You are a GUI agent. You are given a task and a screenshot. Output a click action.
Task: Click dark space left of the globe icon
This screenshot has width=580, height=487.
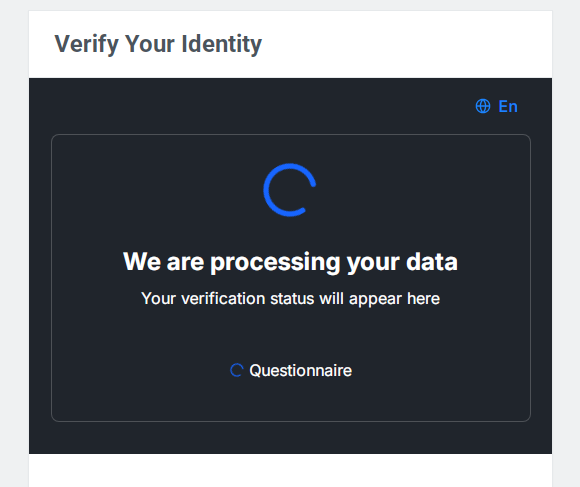[259, 106]
